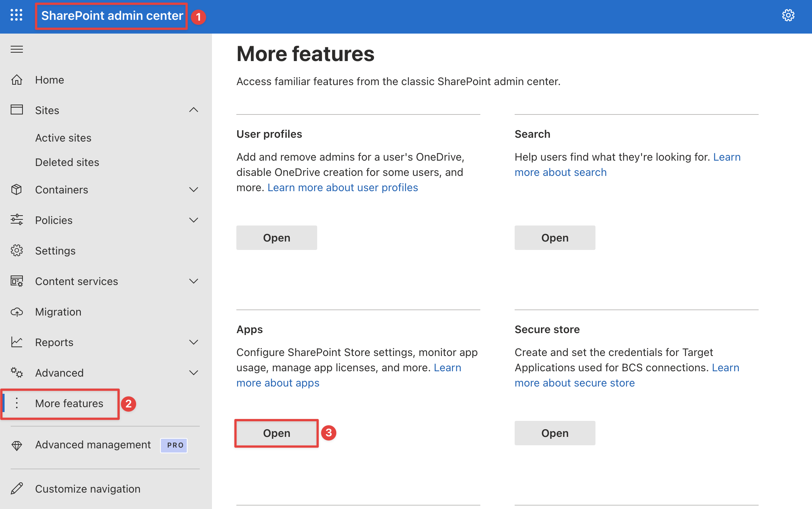Collapse the Sites section chevron
Screen dimensions: 812x509
click(x=194, y=110)
